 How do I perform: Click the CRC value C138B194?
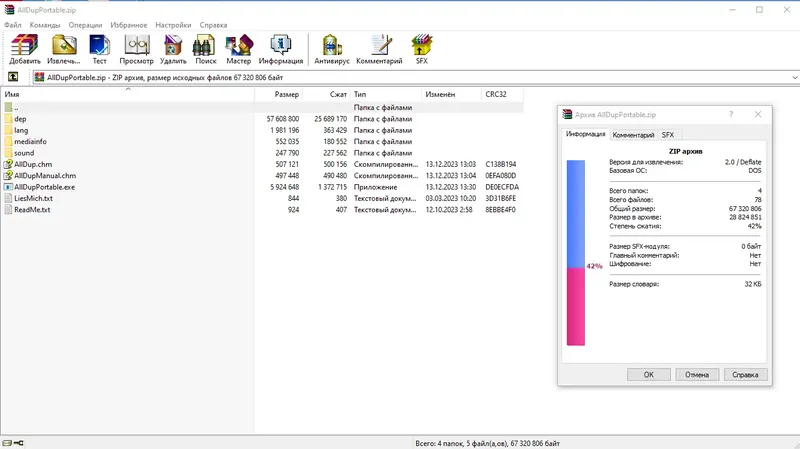tap(501, 164)
